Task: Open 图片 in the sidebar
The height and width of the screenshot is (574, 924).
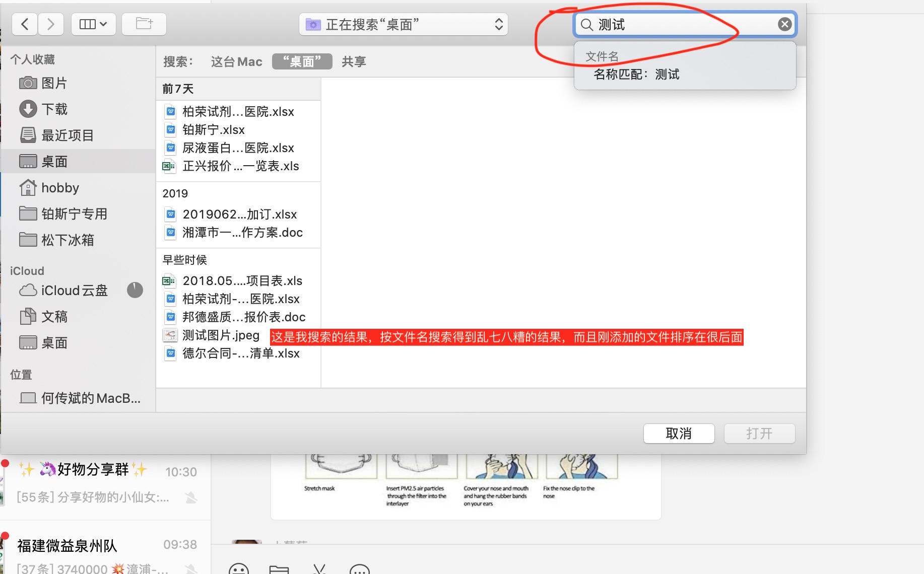Action: point(78,83)
